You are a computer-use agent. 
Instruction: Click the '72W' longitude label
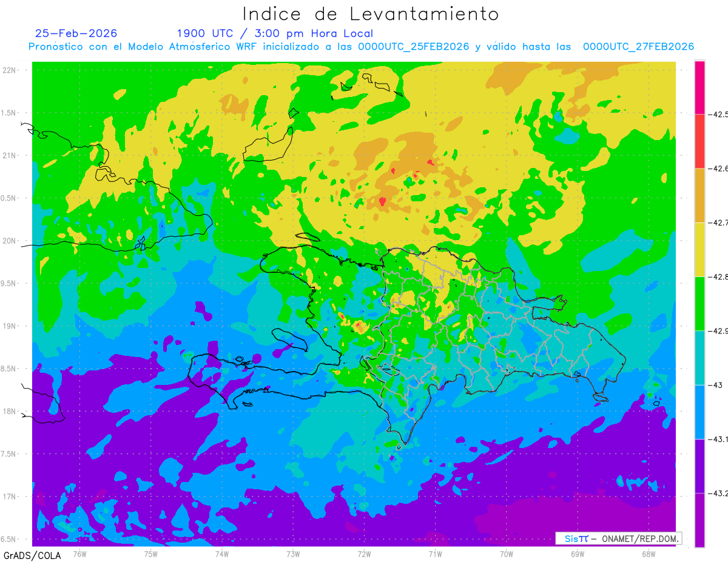[364, 554]
